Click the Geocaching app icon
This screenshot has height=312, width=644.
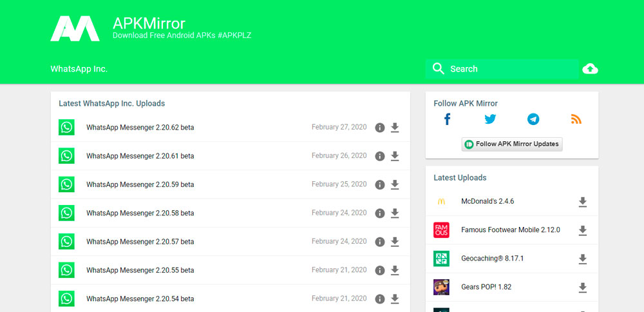click(x=442, y=258)
